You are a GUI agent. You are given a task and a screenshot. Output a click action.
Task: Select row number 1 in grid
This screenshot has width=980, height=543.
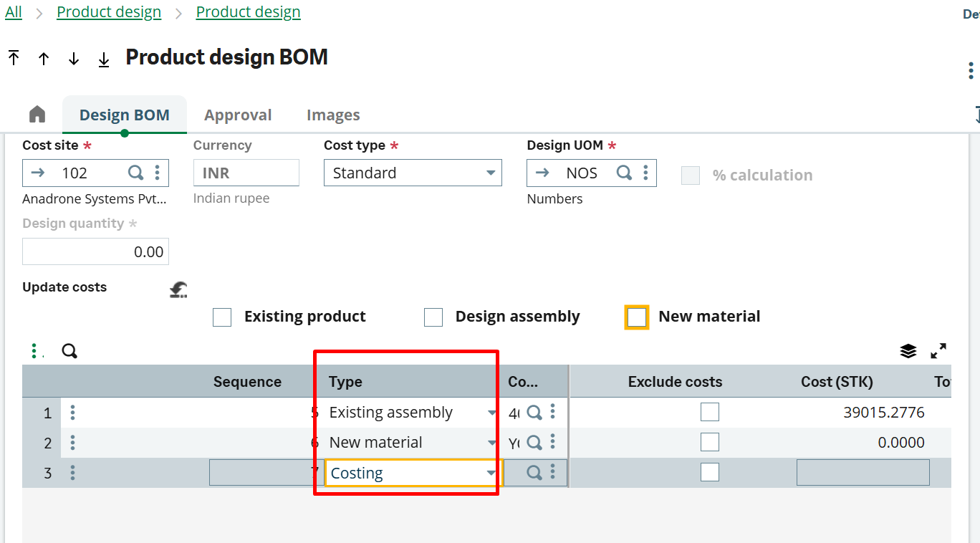(47, 413)
